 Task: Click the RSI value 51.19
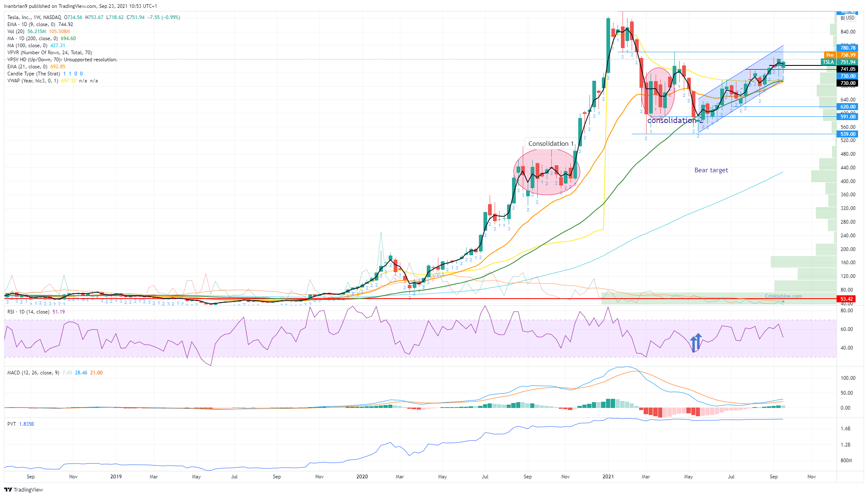[59, 312]
